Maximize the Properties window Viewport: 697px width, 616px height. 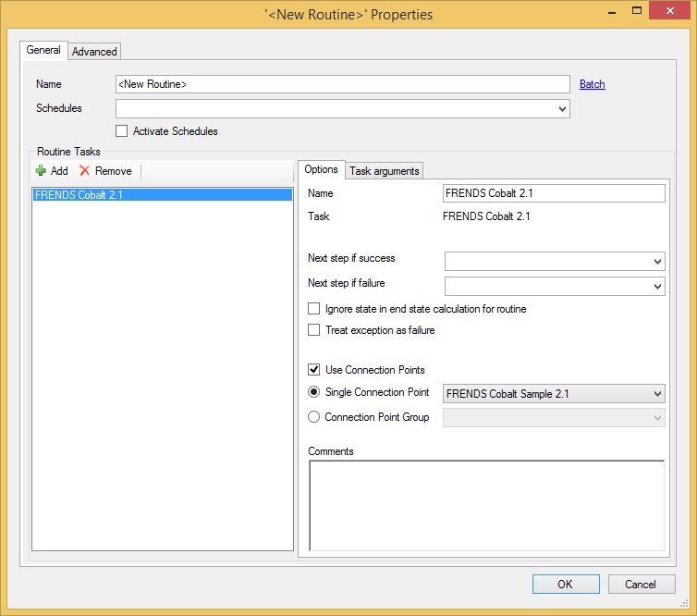(x=637, y=11)
